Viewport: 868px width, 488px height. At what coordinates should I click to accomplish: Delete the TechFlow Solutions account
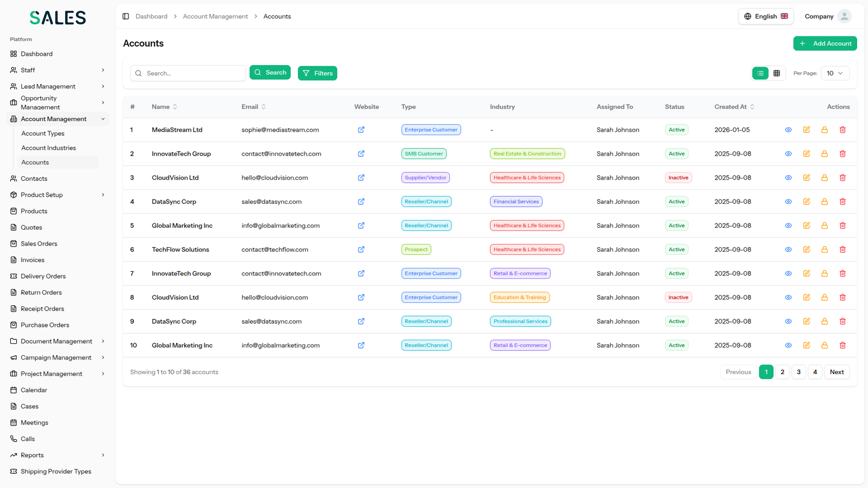[842, 249]
